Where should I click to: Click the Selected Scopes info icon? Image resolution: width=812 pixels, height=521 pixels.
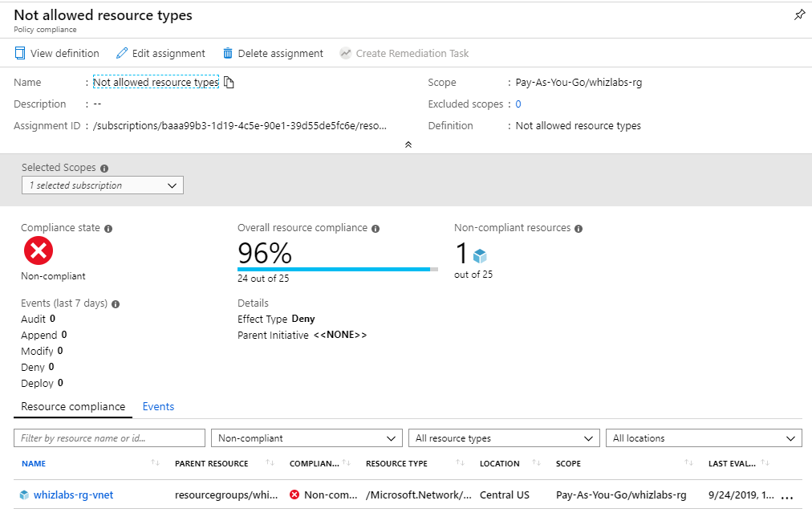pos(104,169)
